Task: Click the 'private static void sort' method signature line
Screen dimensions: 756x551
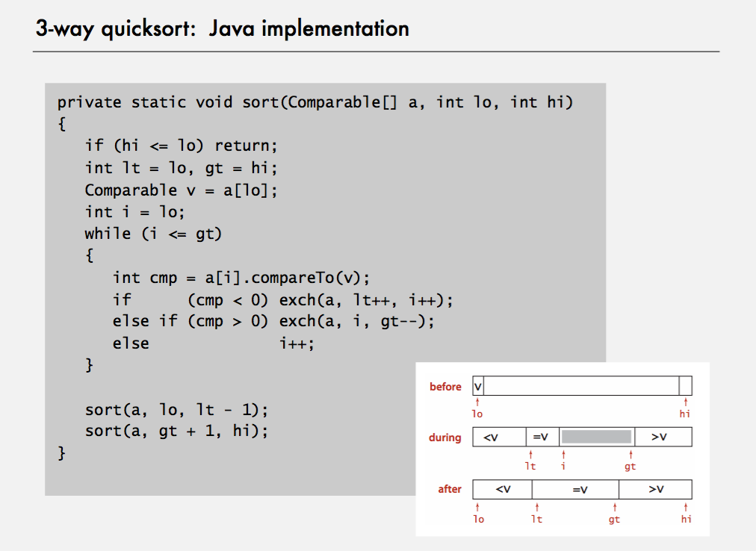Action: (x=315, y=102)
